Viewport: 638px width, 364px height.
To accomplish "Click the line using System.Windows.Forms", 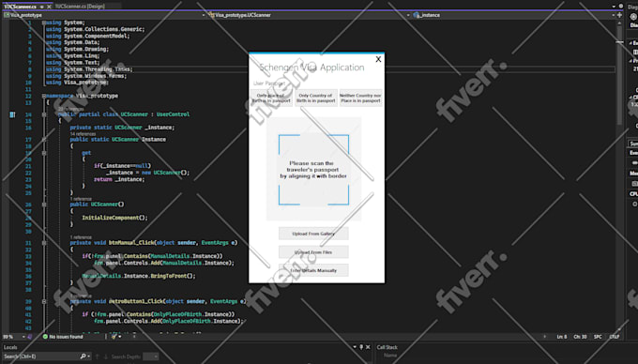I will point(86,76).
